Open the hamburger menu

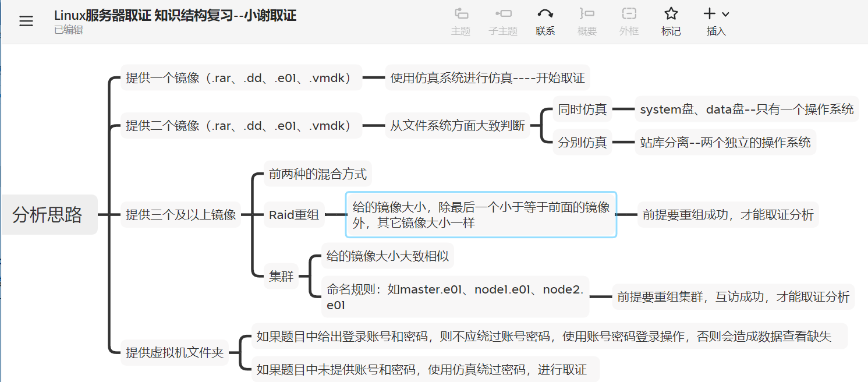point(26,22)
